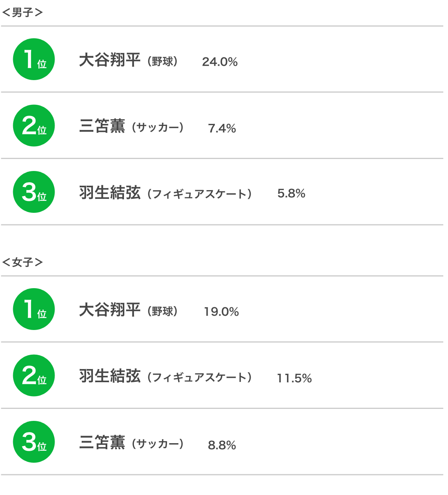Click the green 2位 badge under 男子

34,126
